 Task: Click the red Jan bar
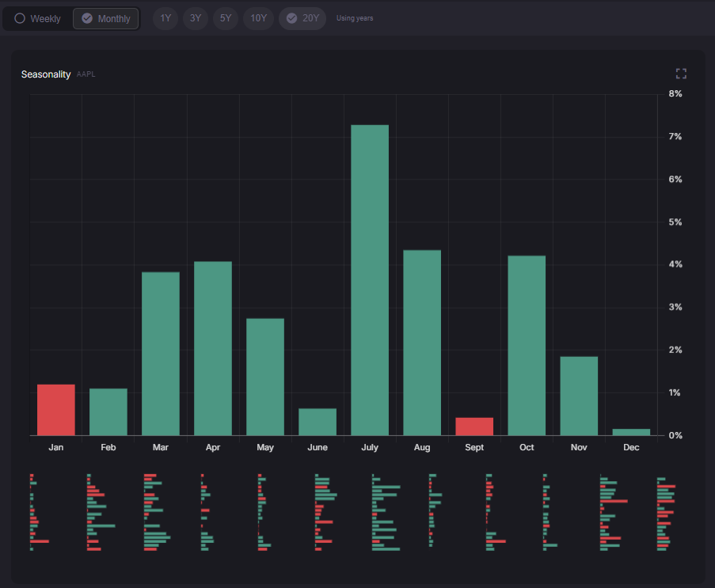click(x=56, y=410)
